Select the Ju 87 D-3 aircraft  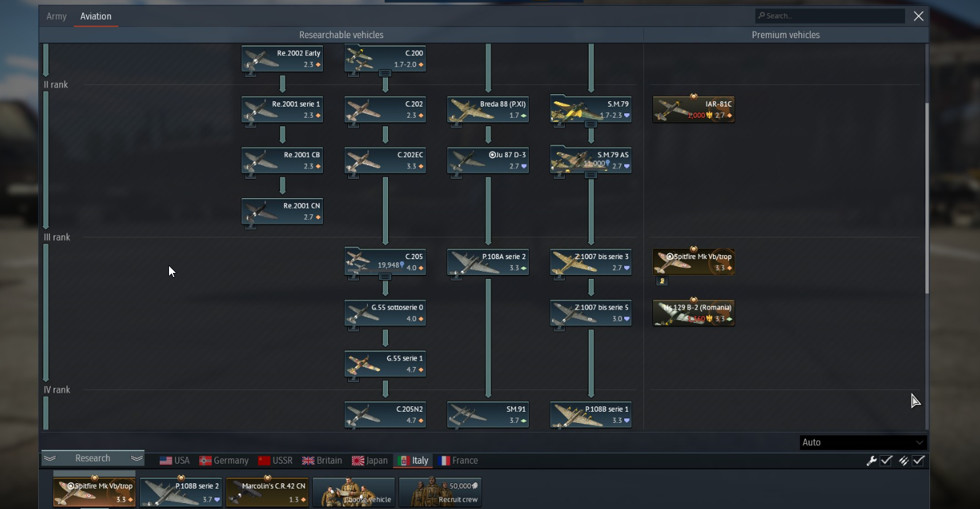(x=488, y=160)
